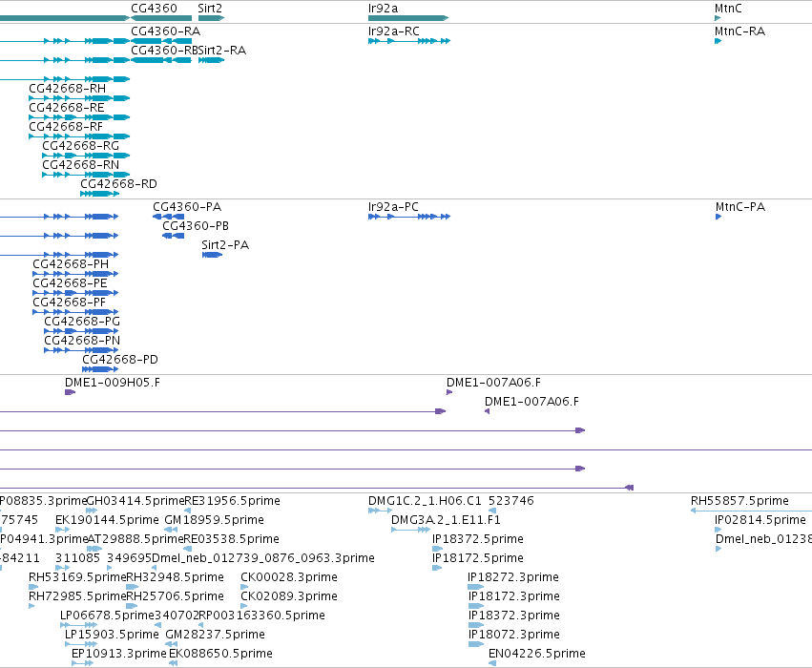Viewport: 812px width, 668px height.
Task: Click the MtnC gene label
Action: tap(728, 9)
